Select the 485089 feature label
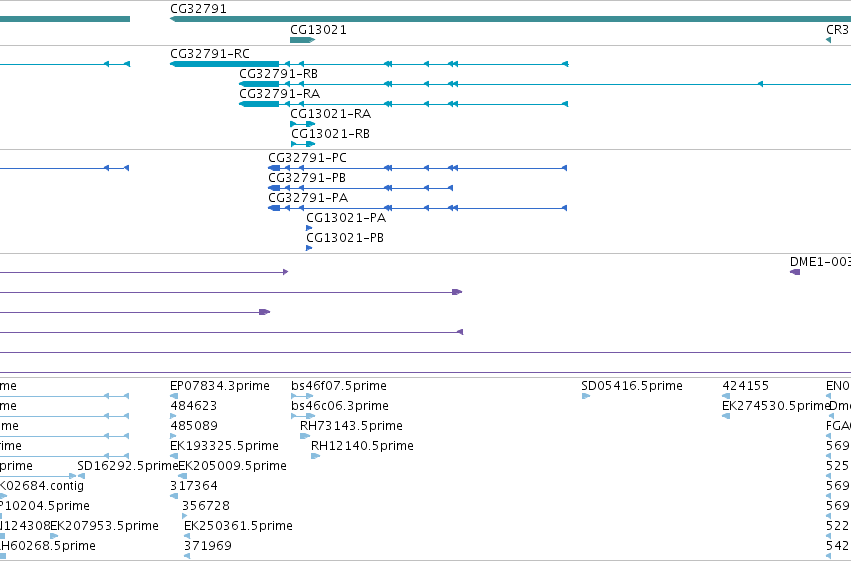The height and width of the screenshot is (561, 851). click(194, 426)
